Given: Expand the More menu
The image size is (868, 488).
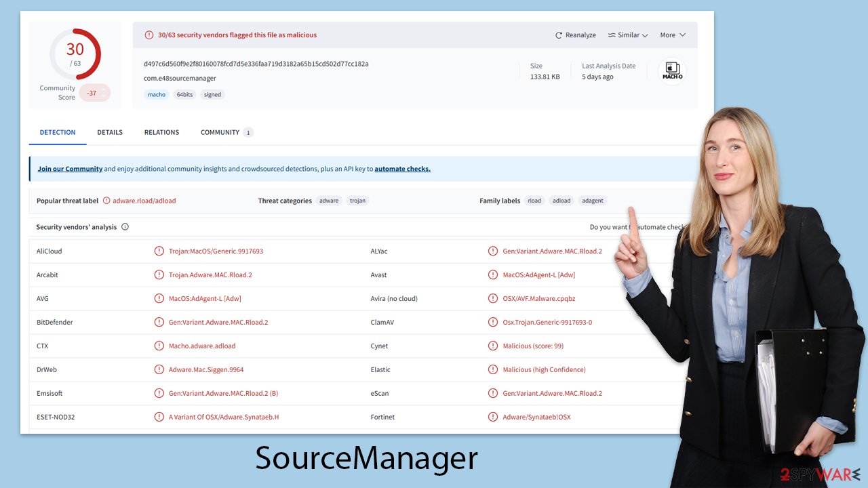Looking at the screenshot, I should click(673, 35).
